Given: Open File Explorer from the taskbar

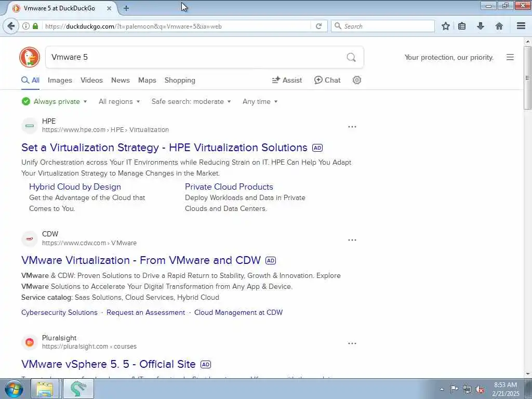Looking at the screenshot, I should coord(45,389).
